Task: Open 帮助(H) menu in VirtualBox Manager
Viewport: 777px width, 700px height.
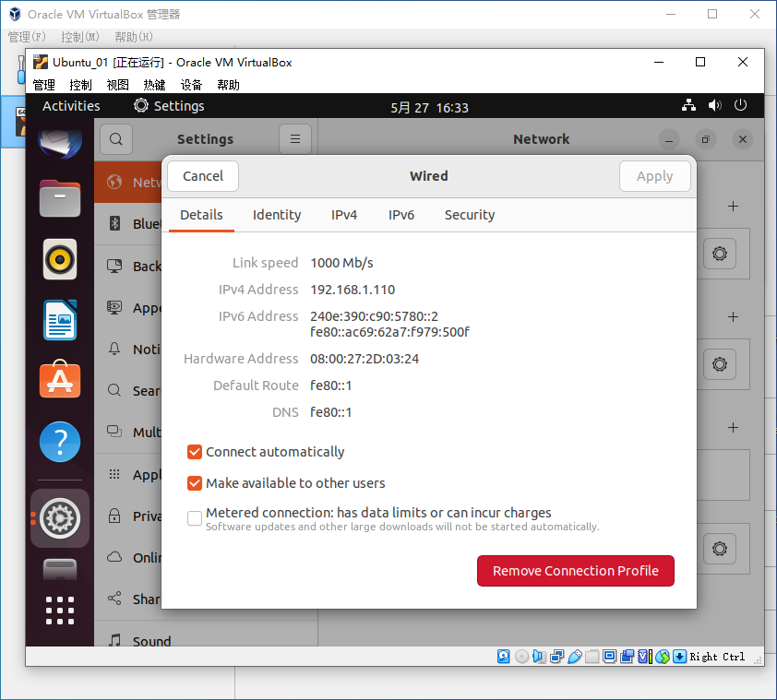Action: click(x=133, y=37)
